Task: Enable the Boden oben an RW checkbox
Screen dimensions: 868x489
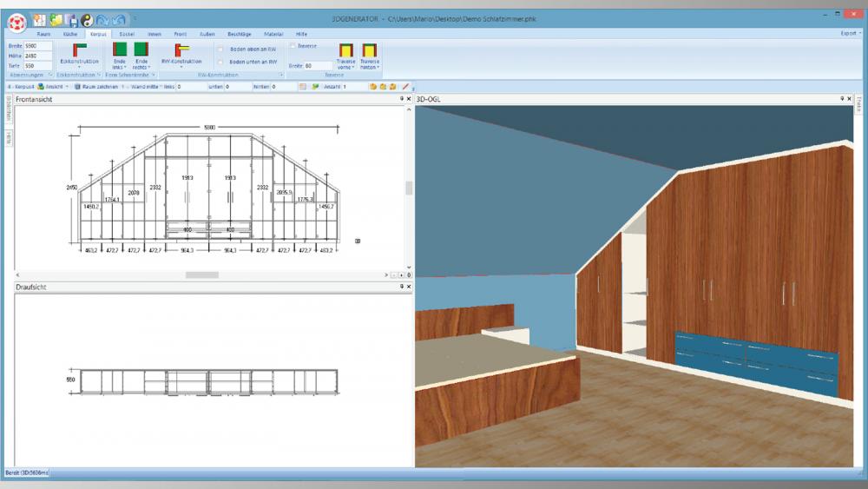Action: coord(221,50)
